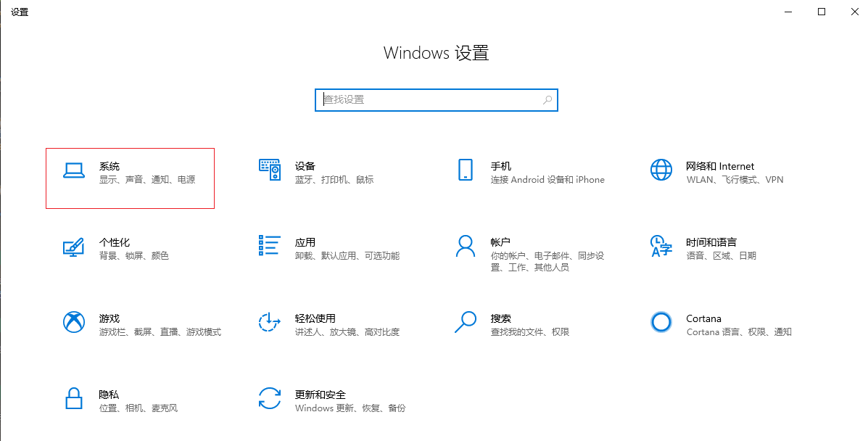This screenshot has height=441, width=868.
Task: Open 游戏 via the Xbox icon
Action: pos(73,322)
